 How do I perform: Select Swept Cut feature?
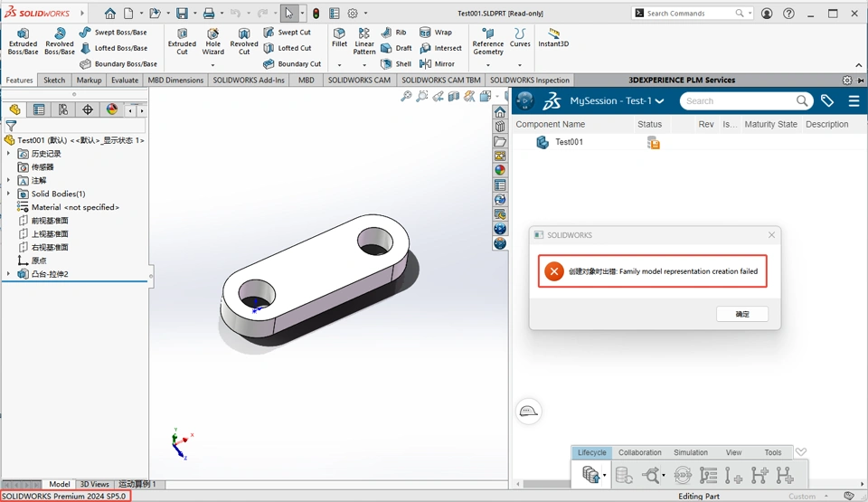point(288,33)
